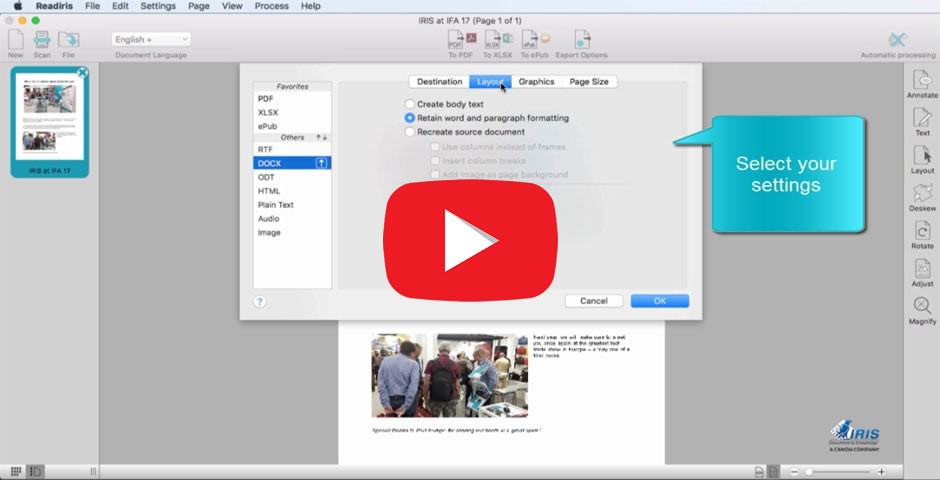Select the Text zone tool
940x480 pixels.
click(922, 122)
